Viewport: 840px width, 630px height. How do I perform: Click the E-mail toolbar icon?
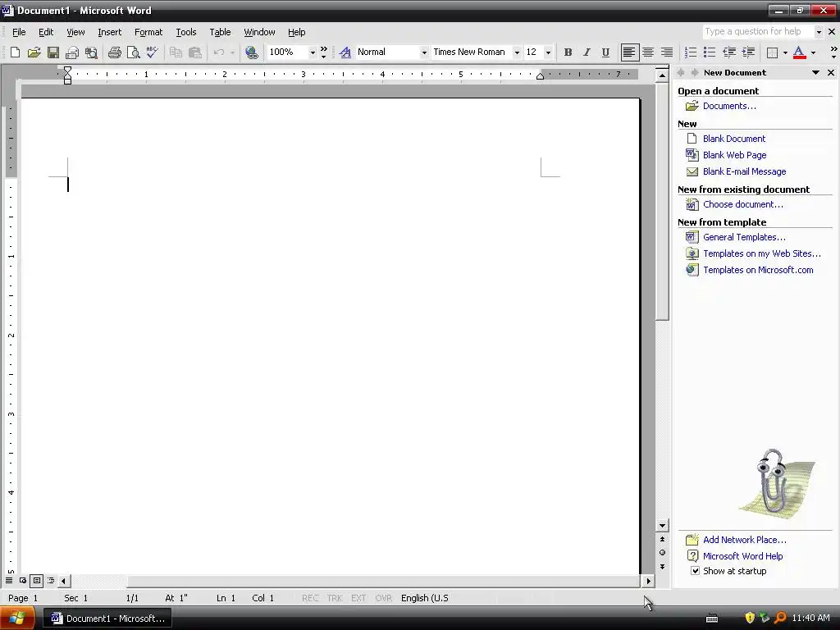72,52
